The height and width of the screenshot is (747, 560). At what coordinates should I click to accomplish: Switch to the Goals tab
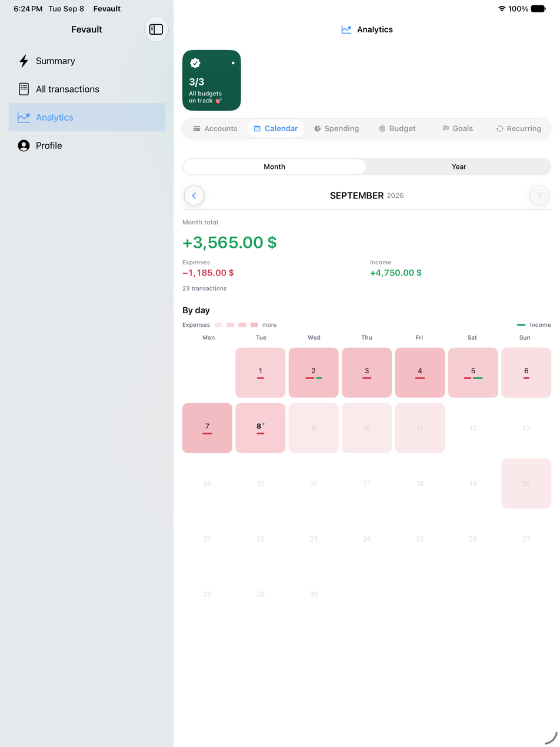tap(458, 128)
